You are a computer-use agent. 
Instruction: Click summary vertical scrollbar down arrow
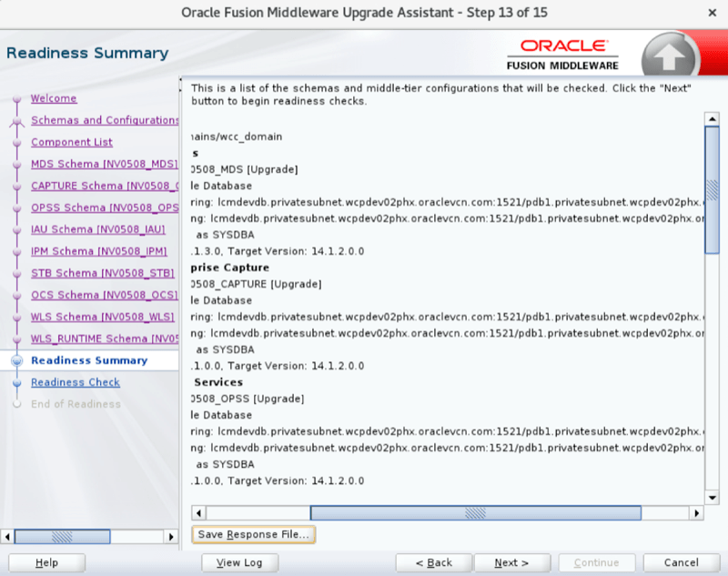point(712,498)
